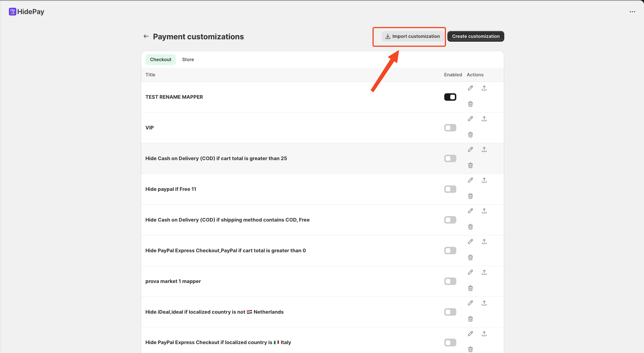The width and height of the screenshot is (644, 353).
Task: Enable the prova market 1 mapper toggle
Action: tap(450, 281)
